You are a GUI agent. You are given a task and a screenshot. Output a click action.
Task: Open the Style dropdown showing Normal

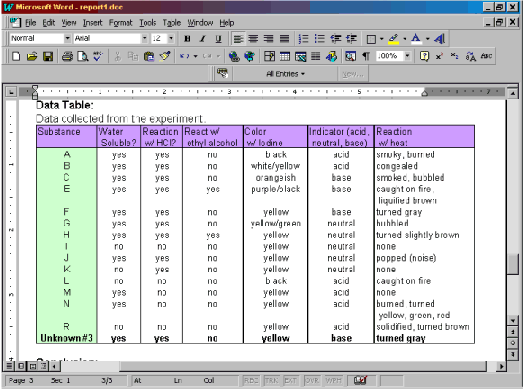pyautogui.click(x=67, y=38)
